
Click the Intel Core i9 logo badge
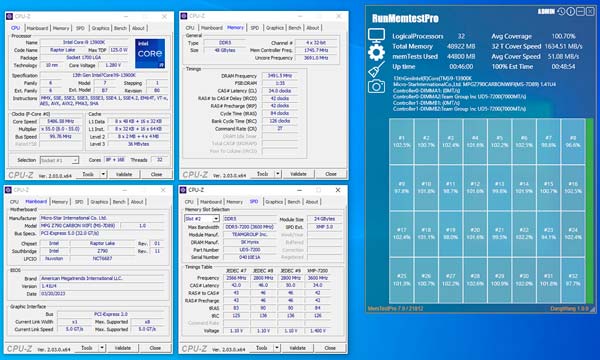[x=150, y=53]
